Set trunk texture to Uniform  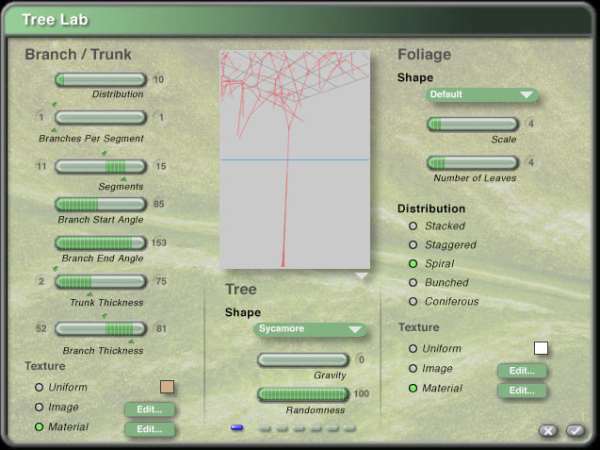(x=39, y=387)
